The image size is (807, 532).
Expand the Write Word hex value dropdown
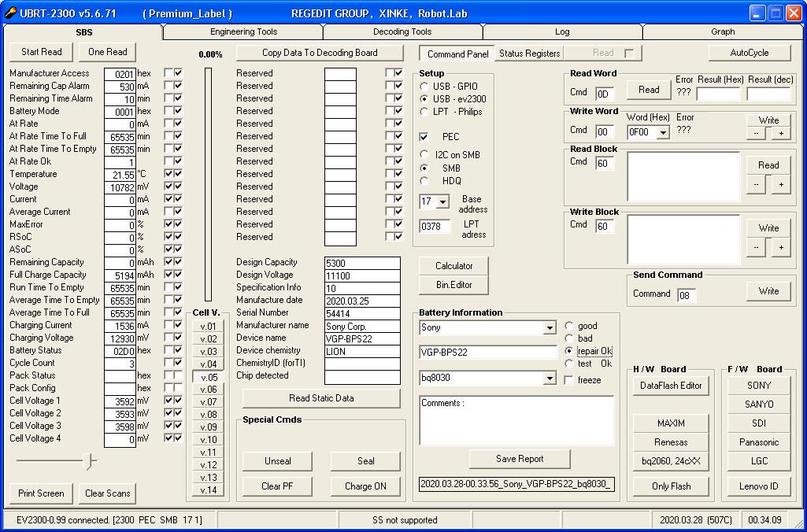click(664, 132)
